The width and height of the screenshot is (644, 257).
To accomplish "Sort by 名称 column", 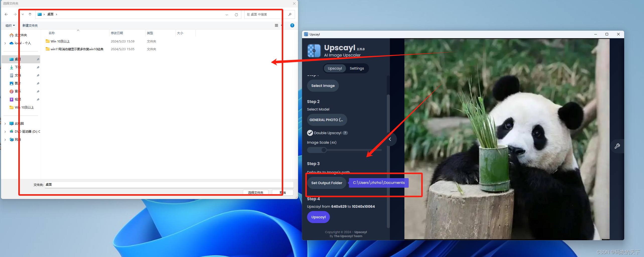I will coord(52,33).
